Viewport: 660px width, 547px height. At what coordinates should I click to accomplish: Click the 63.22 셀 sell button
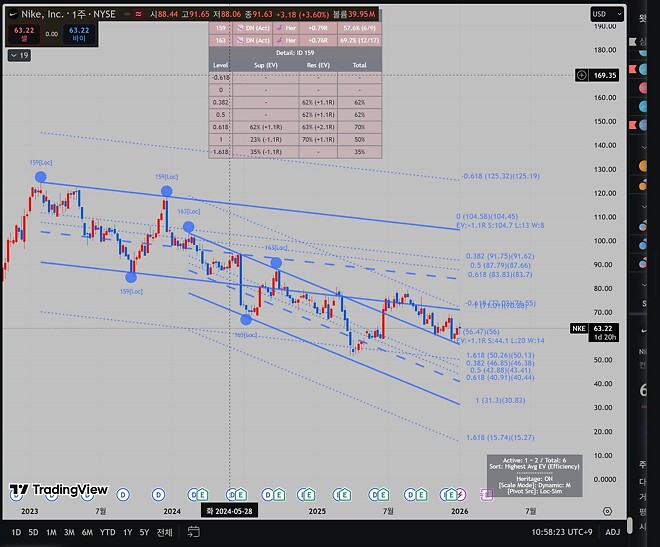click(x=24, y=34)
